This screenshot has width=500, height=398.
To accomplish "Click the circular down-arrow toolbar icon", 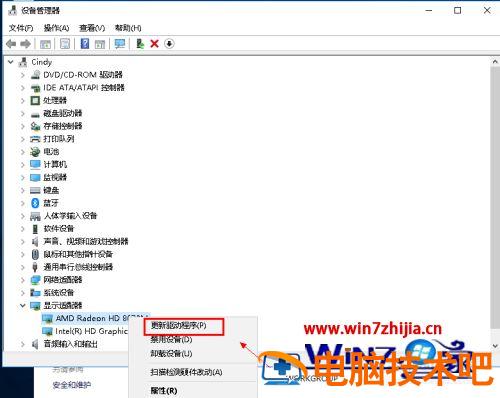I will coord(169,44).
